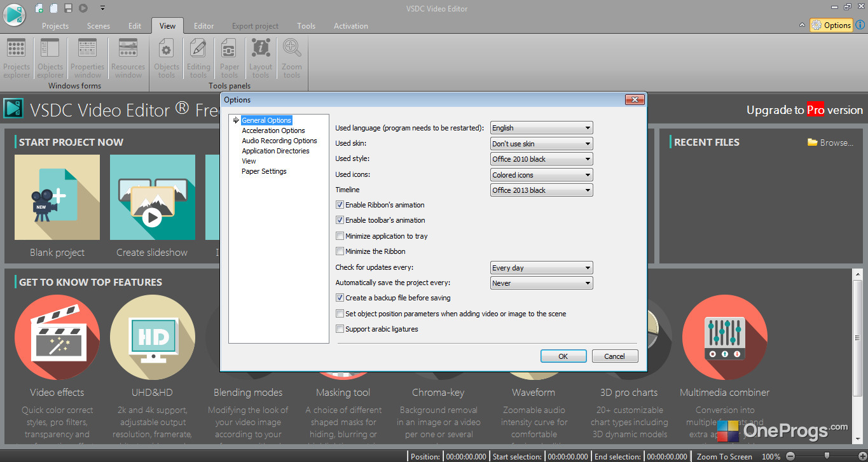Screen dimensions: 868x462
Task: Click the Blank project icon
Action: coord(57,197)
